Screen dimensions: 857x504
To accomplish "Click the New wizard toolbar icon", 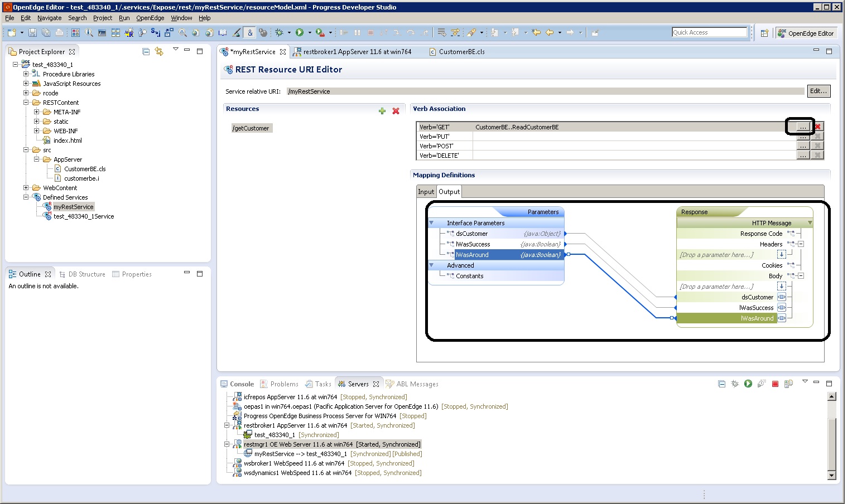I will pyautogui.click(x=12, y=33).
